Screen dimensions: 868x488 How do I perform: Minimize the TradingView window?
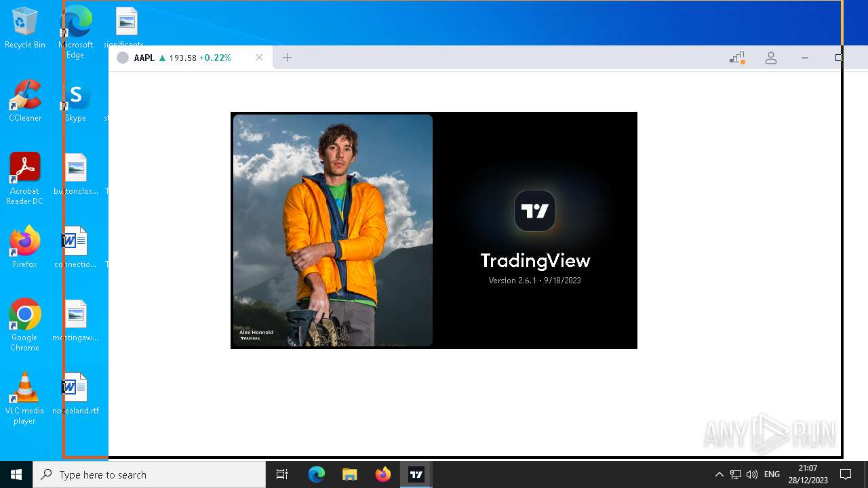pyautogui.click(x=805, y=58)
